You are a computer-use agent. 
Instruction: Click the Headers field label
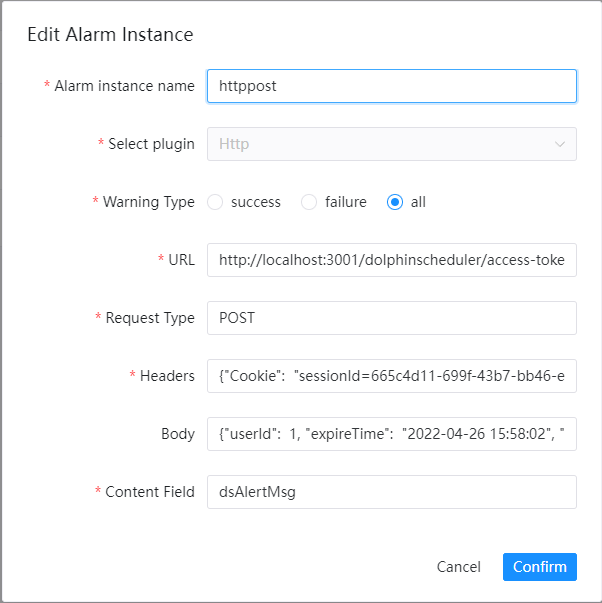point(167,376)
